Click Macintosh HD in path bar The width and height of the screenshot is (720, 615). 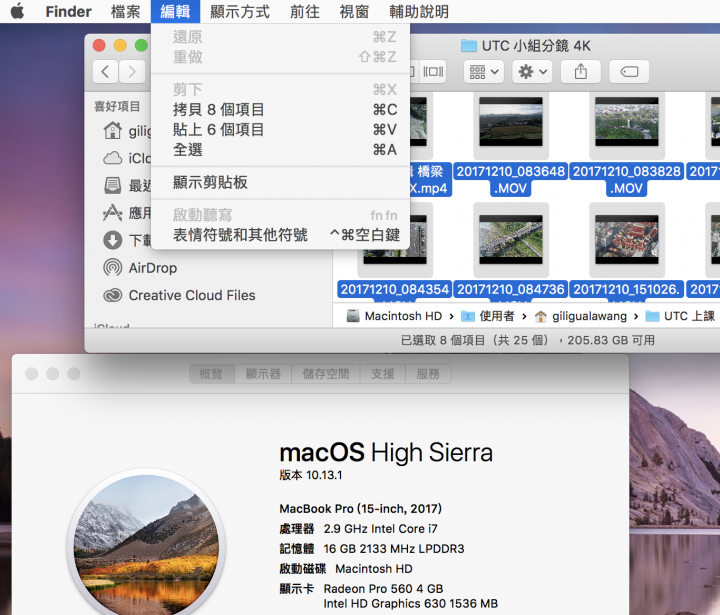(394, 316)
